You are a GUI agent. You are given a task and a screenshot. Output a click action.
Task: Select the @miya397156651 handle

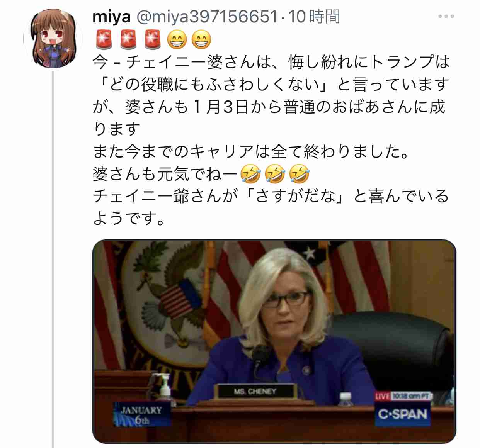click(207, 17)
